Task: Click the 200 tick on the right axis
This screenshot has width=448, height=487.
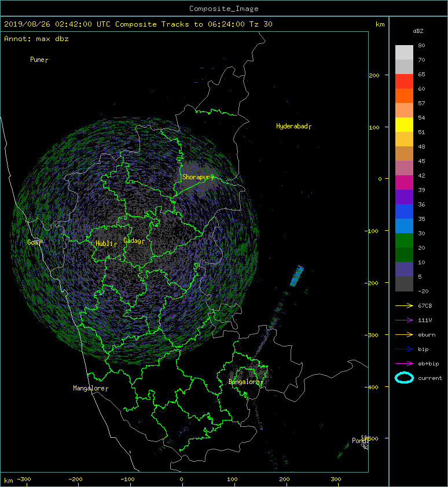Action: 374,75
